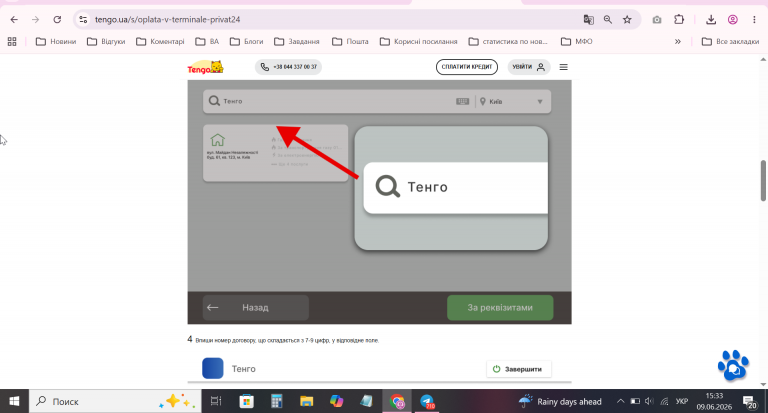Open Telegram from the taskbar
Viewport: 768px width, 413px height.
[x=427, y=401]
